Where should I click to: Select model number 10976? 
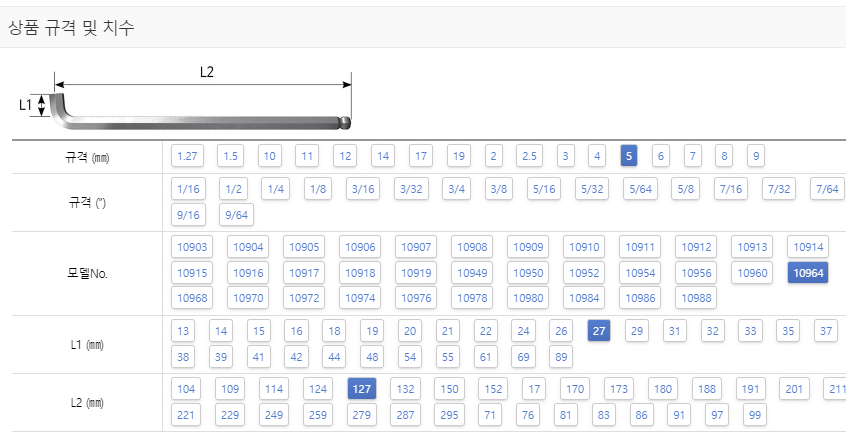click(415, 297)
